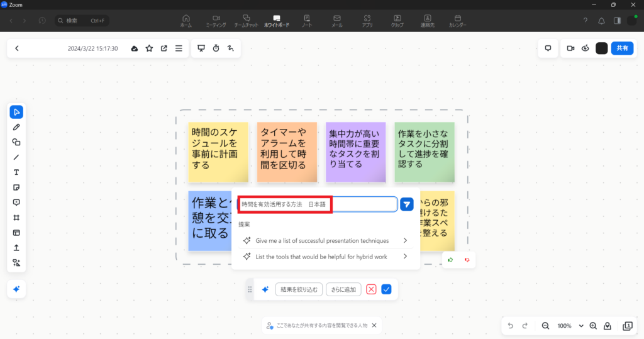Screen dimensions: 644x339
Task: Expand the presentation techniques suggestion
Action: click(405, 240)
